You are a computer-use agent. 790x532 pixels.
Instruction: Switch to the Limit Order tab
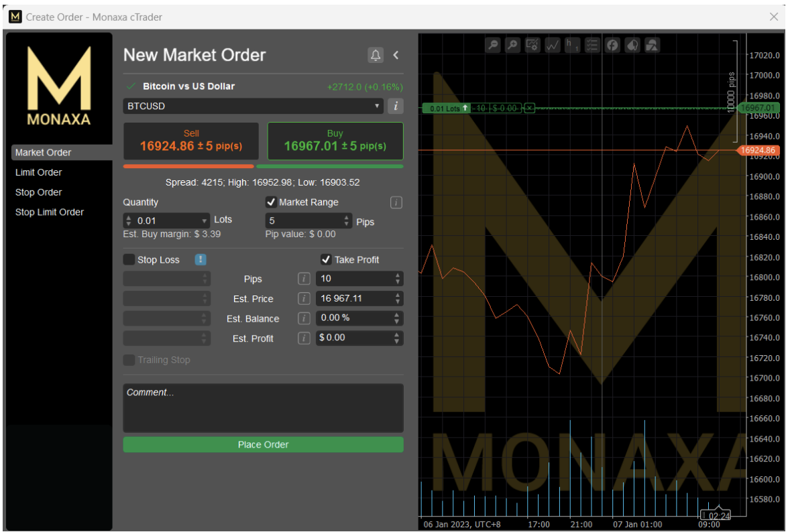39,172
